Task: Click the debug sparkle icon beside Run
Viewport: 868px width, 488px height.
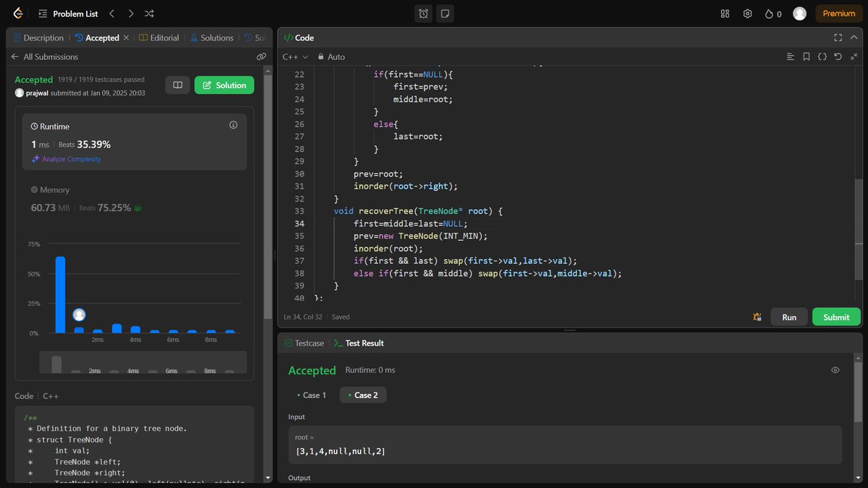Action: click(757, 317)
